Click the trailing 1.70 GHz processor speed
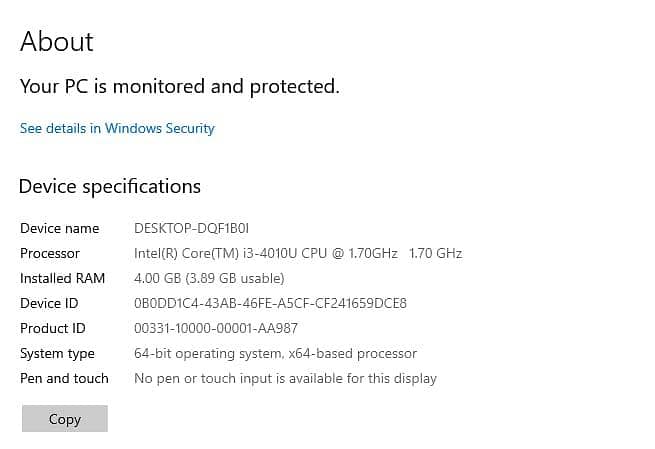The image size is (655, 449). pos(436,254)
